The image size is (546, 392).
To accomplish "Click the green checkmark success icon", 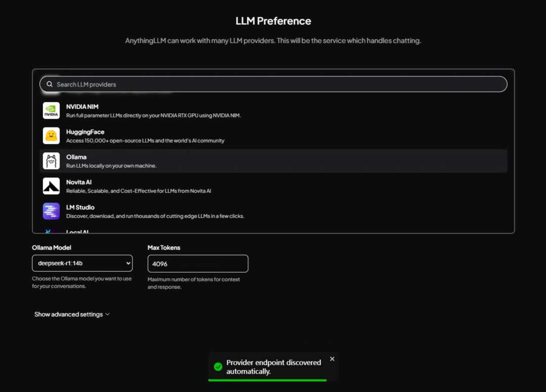I will click(x=218, y=367).
